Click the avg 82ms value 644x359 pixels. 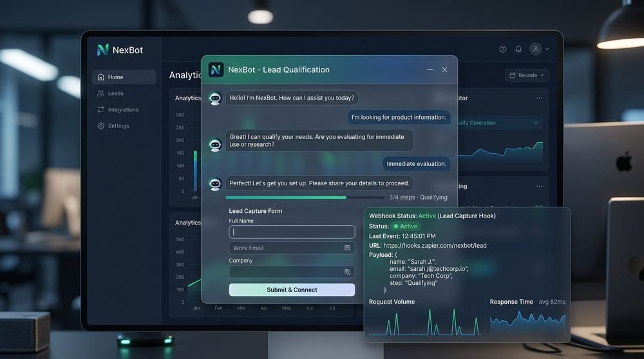coord(552,302)
